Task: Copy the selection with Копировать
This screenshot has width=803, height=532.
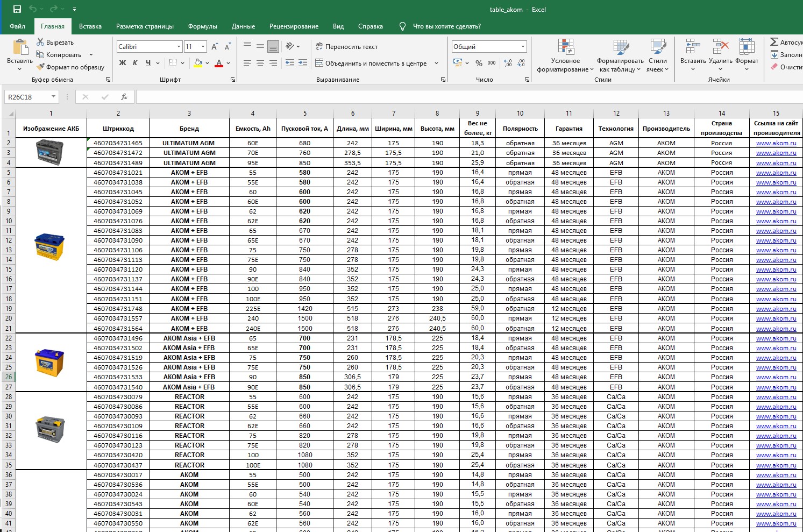Action: click(59, 55)
